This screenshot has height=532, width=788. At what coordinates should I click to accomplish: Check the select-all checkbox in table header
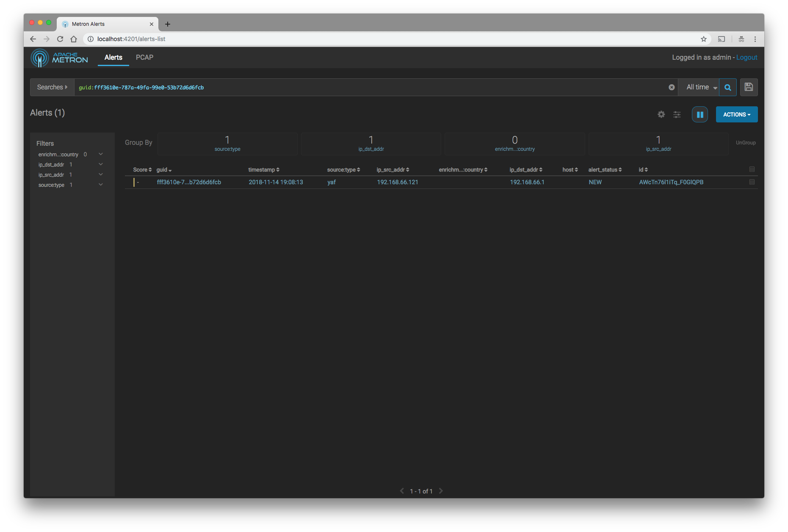coord(752,169)
